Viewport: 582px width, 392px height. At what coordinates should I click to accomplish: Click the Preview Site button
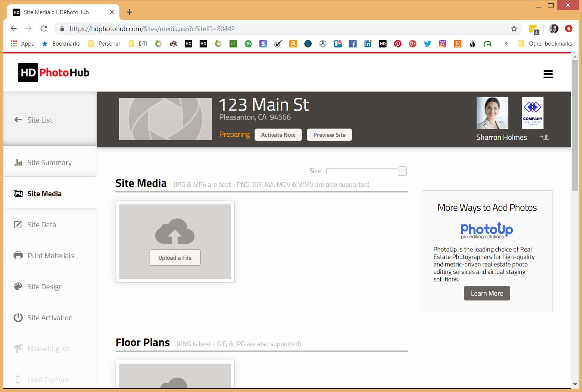click(x=329, y=135)
